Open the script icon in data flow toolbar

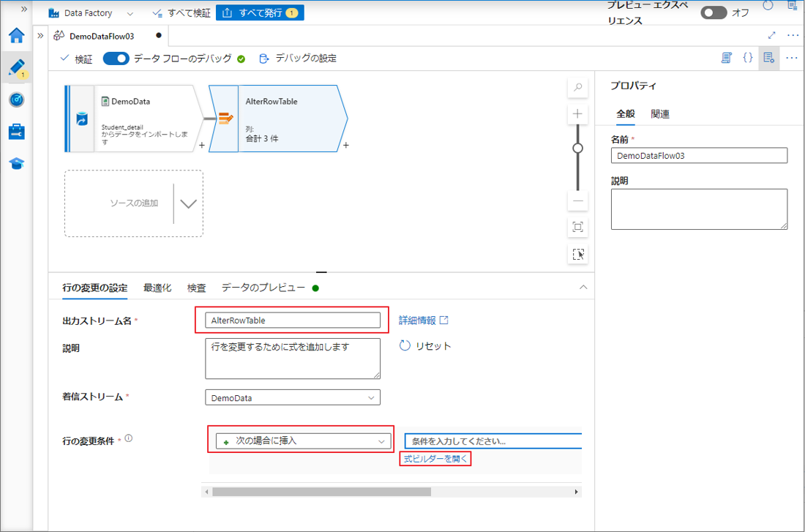[x=726, y=58]
